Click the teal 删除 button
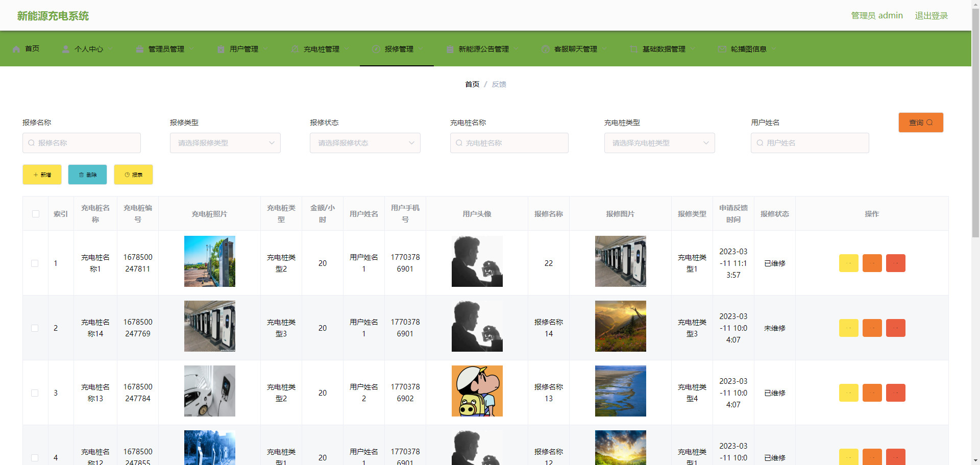The image size is (980, 465). [x=87, y=175]
